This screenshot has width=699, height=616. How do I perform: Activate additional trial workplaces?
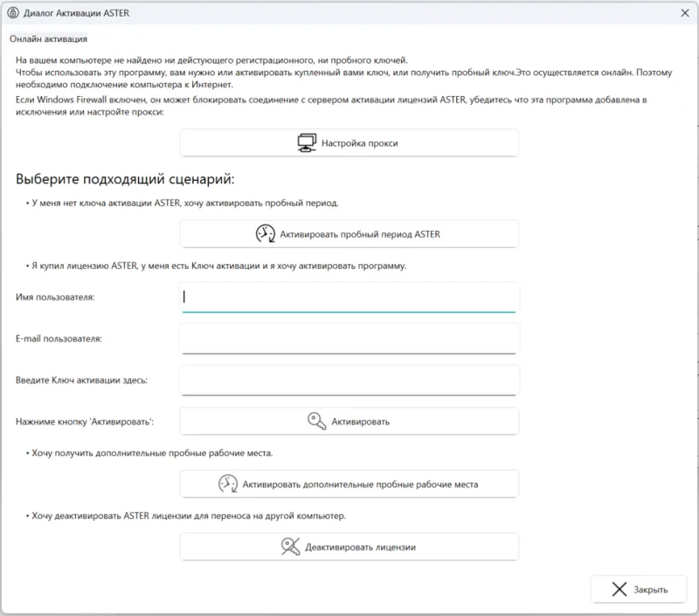(349, 483)
